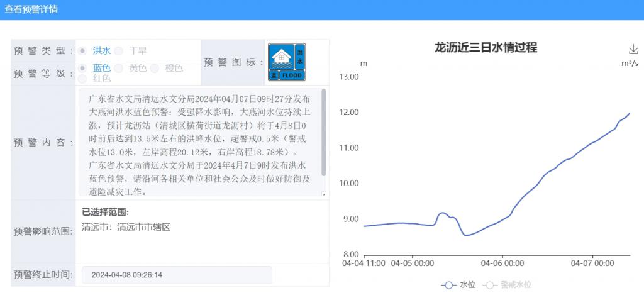
Task: Click the 10.00 y-axis label
Action: (348, 183)
